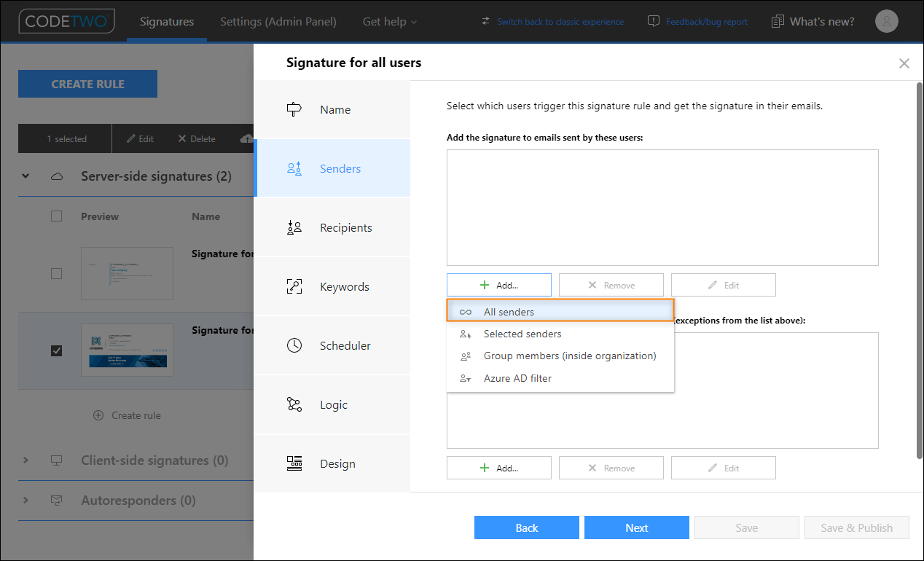Click the Next button
This screenshot has width=924, height=561.
click(x=637, y=527)
